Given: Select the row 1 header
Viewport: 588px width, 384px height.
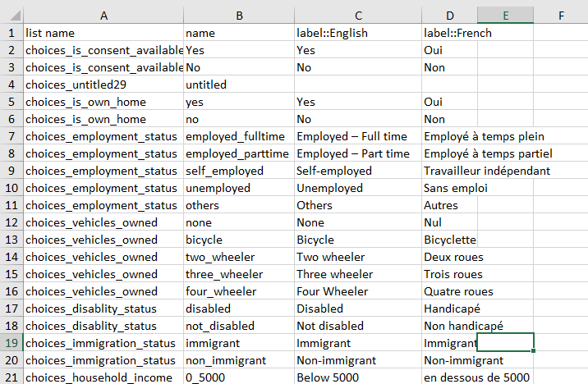Looking at the screenshot, I should coord(11,33).
